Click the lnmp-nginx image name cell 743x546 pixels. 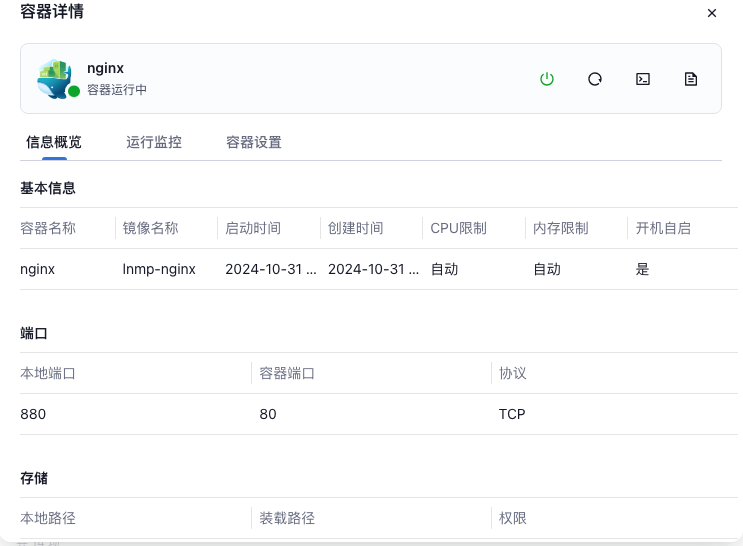click(159, 269)
